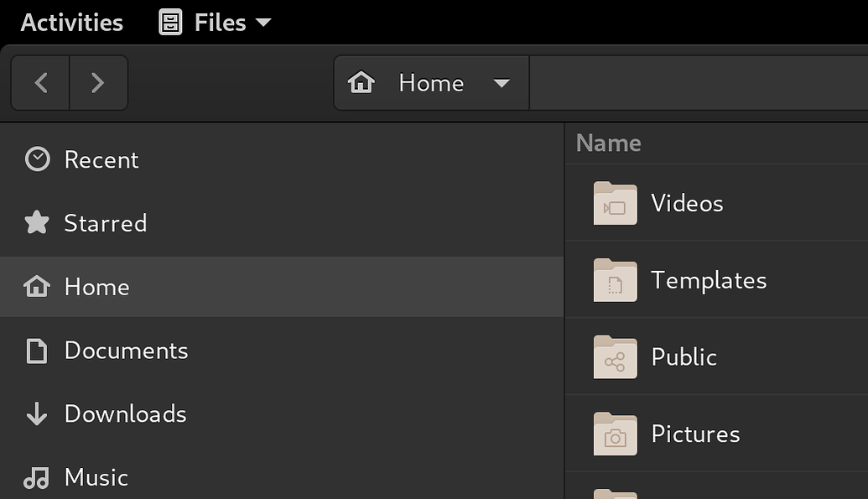
Task: Go to Documents in the sidebar
Action: tap(126, 351)
